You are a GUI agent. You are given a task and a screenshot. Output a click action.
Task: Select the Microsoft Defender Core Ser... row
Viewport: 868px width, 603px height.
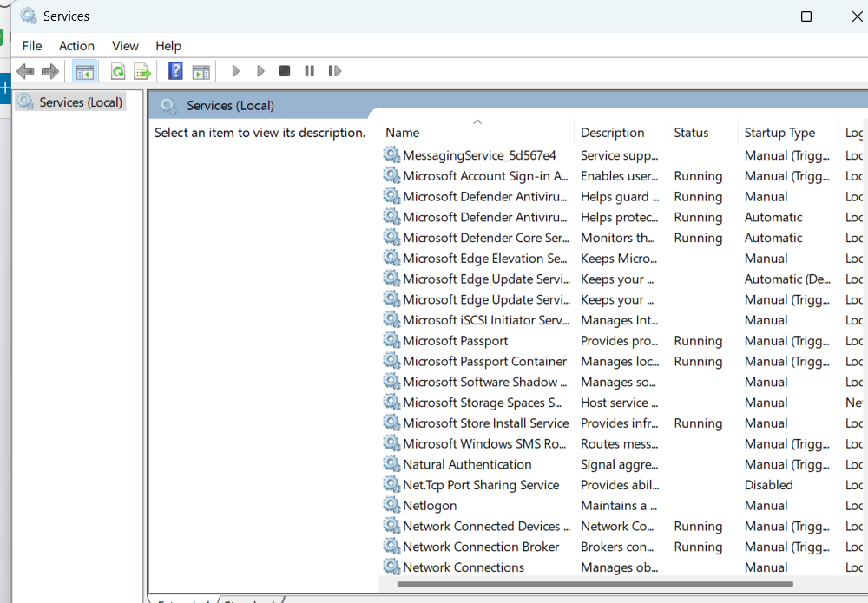pyautogui.click(x=486, y=238)
